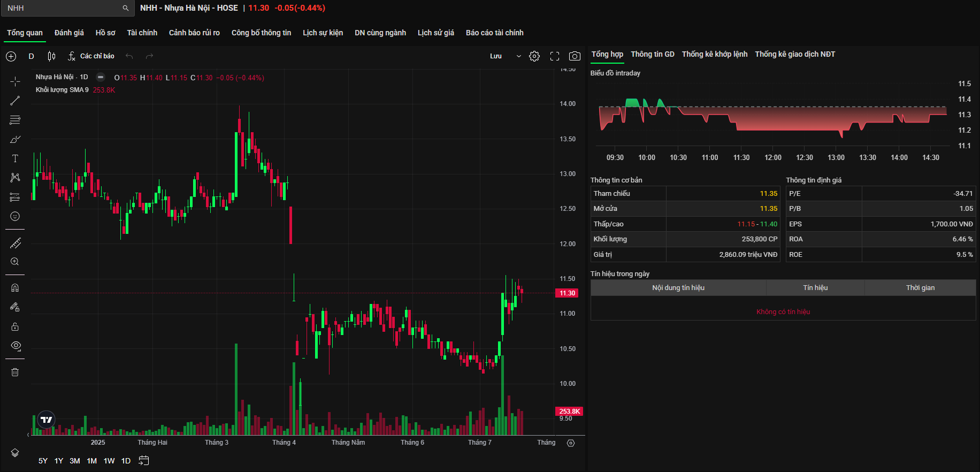Click the P/E value -34.71
The image size is (980, 472).
click(963, 194)
